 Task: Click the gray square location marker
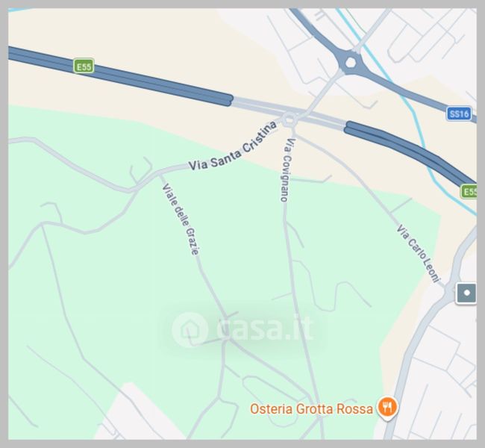[466, 293]
